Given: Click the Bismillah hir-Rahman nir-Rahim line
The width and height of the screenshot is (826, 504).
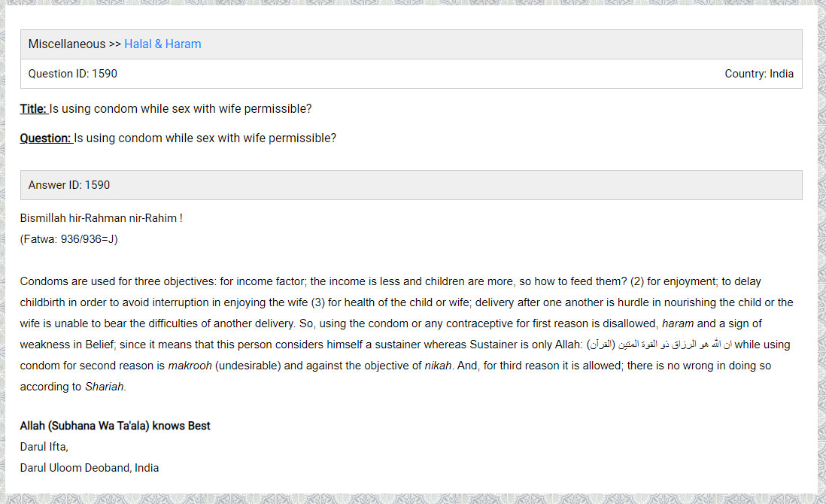Looking at the screenshot, I should 102,218.
